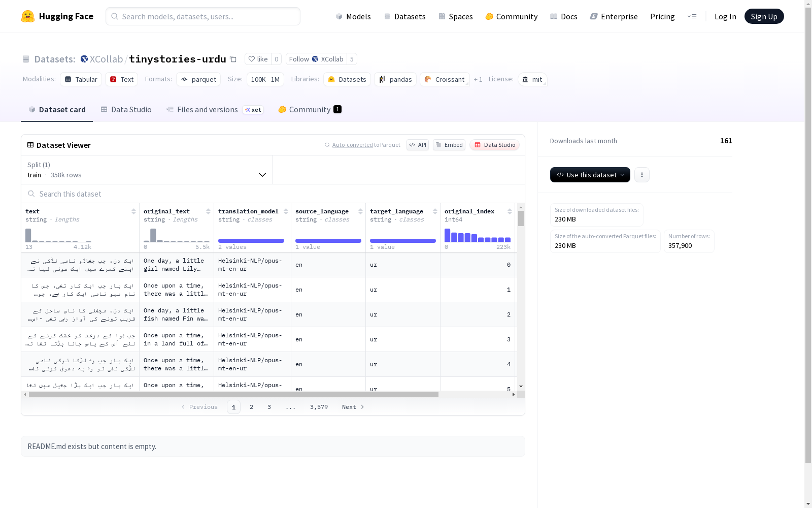This screenshot has width=812, height=508.
Task: Click the original_index cell with value 3
Action: (x=478, y=339)
